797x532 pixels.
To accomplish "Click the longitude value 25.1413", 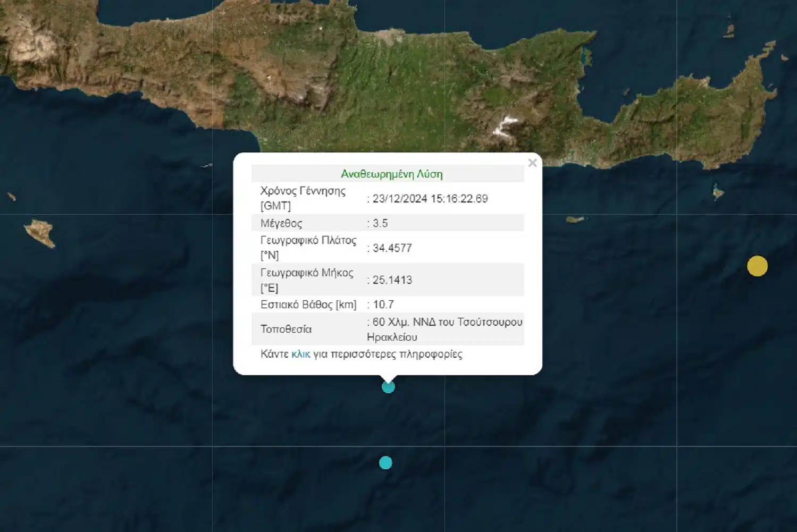I will pyautogui.click(x=392, y=280).
